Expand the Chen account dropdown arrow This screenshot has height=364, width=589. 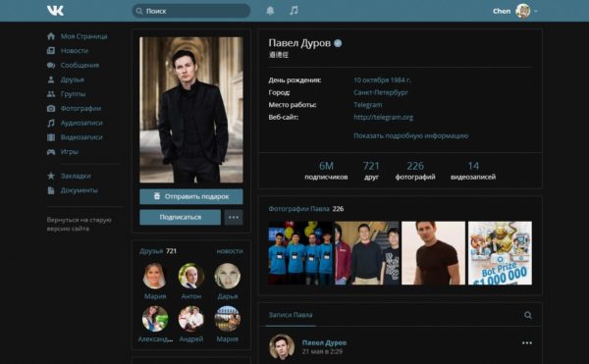[536, 11]
